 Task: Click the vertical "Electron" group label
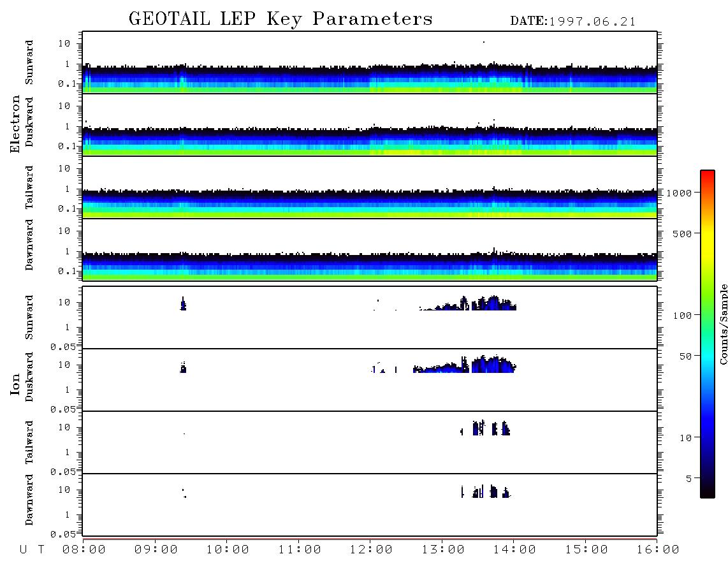tap(15, 124)
